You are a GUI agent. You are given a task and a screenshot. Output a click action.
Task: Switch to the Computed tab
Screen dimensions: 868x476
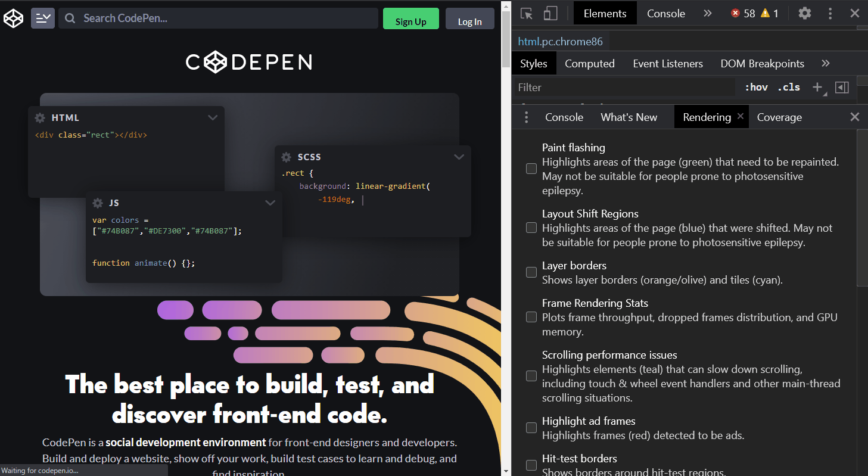pos(589,64)
